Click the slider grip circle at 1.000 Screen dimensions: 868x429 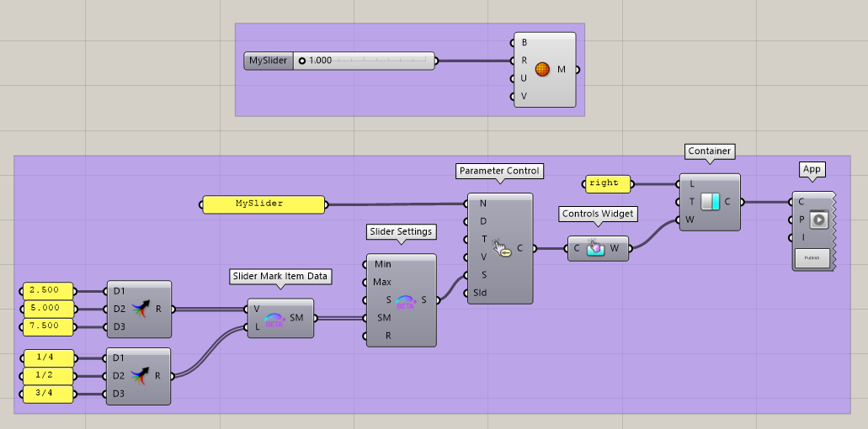point(301,61)
